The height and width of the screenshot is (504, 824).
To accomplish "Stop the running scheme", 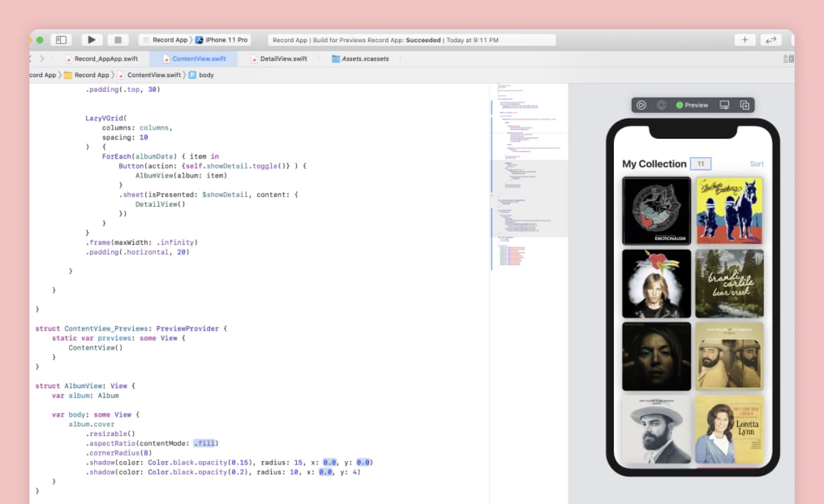I will (x=118, y=40).
